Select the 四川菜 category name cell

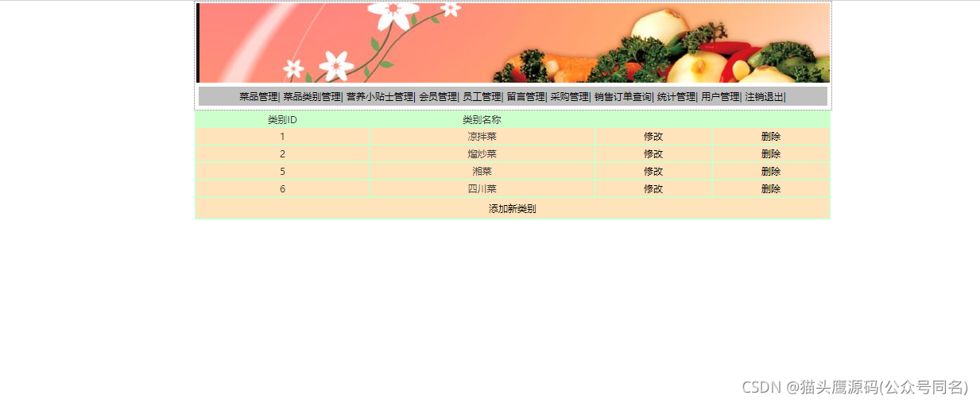pos(482,189)
